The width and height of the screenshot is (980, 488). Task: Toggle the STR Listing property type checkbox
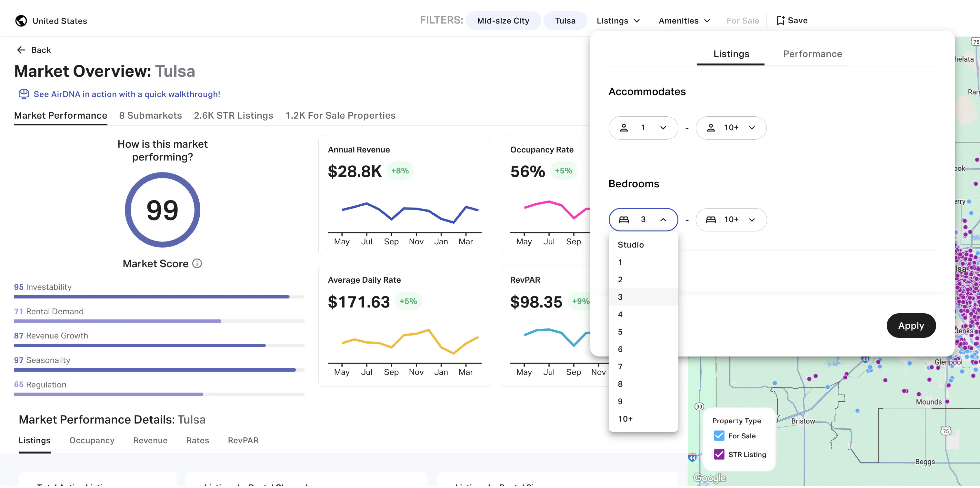[x=719, y=455]
